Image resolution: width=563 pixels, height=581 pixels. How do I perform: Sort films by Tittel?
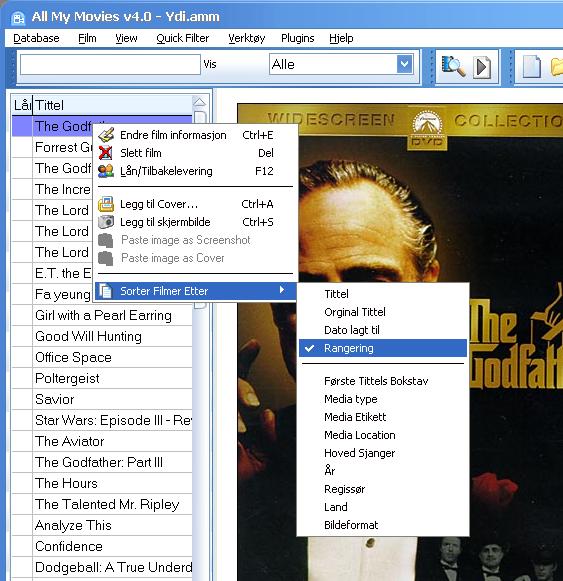(383, 294)
